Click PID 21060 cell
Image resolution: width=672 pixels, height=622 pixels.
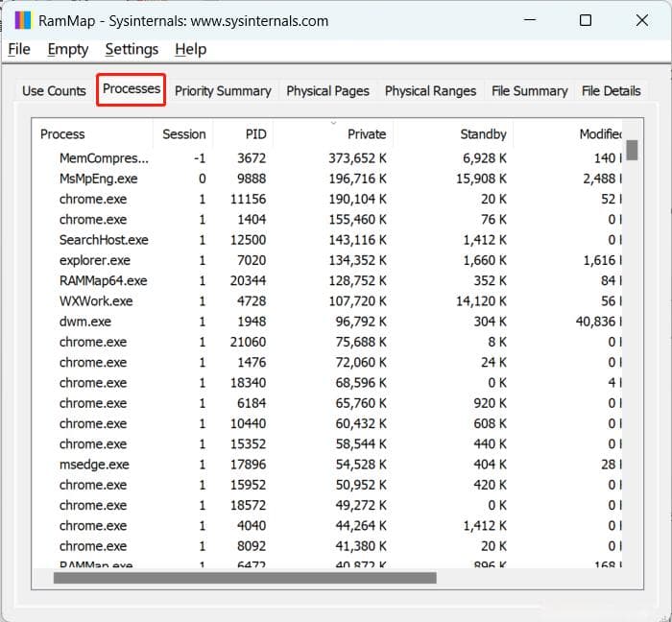pos(248,342)
